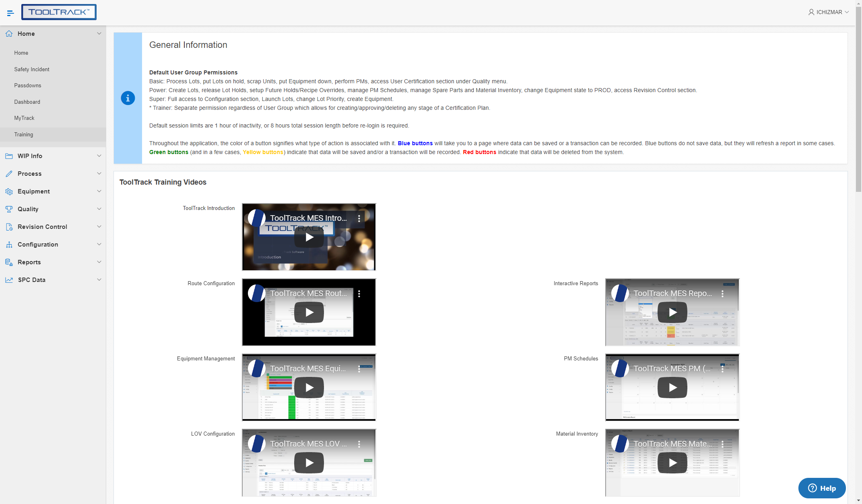This screenshot has width=862, height=504.
Task: Click the SPC Data chart icon
Action: tap(9, 280)
